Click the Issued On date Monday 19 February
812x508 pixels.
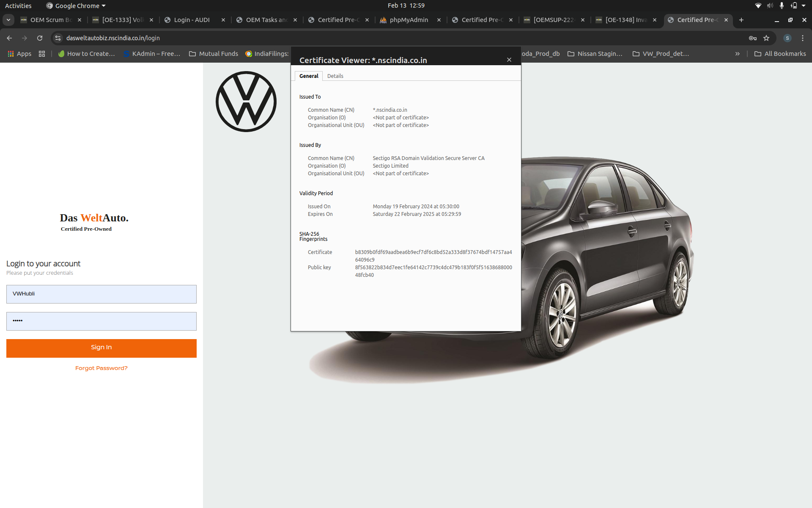(x=416, y=207)
